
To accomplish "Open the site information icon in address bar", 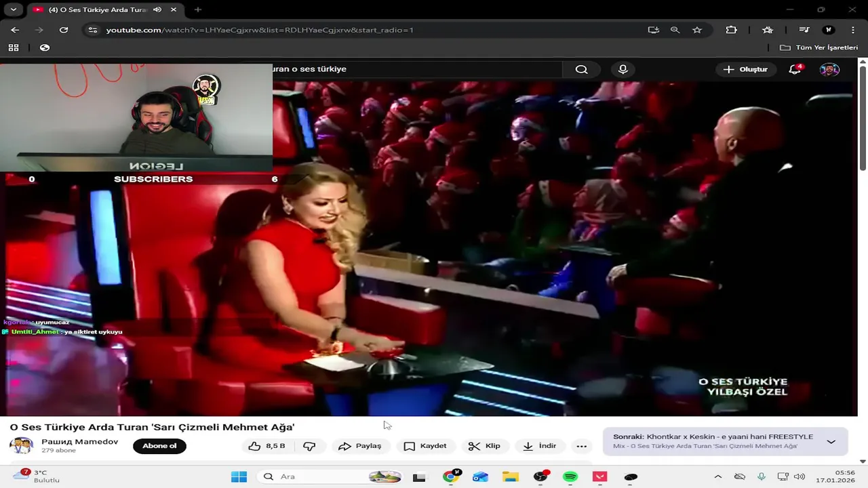I will coord(93,30).
